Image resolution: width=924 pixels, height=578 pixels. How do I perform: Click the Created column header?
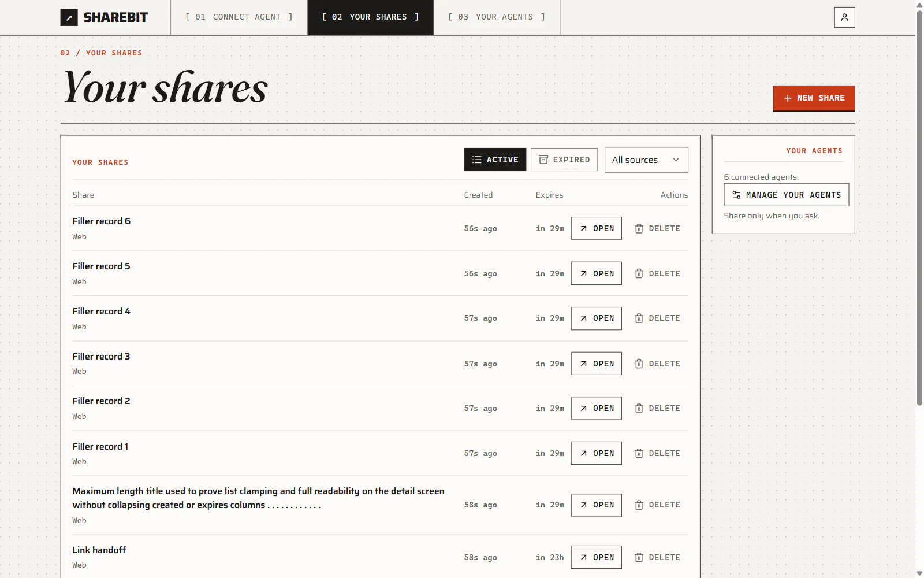478,195
